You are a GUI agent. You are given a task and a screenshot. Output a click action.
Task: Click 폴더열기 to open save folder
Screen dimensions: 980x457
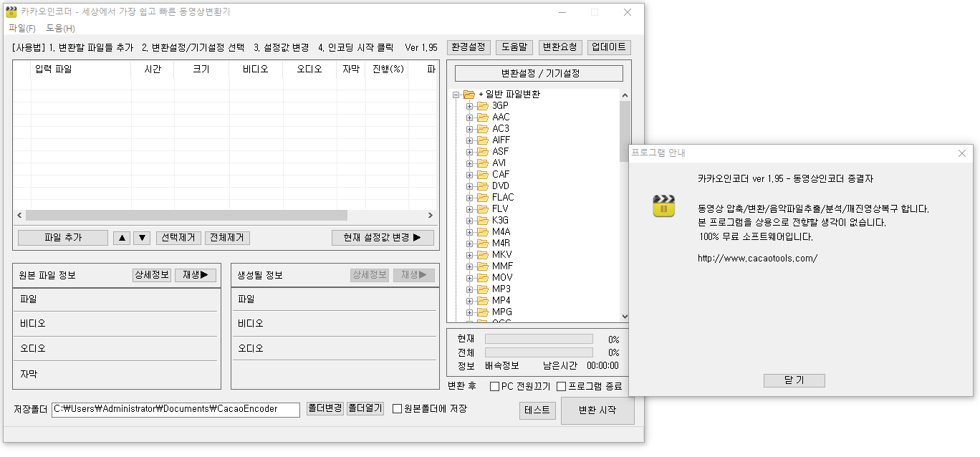[x=365, y=408]
